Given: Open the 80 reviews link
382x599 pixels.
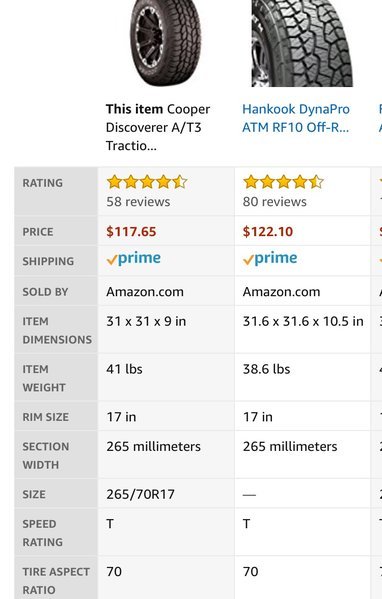Looking at the screenshot, I should [275, 202].
